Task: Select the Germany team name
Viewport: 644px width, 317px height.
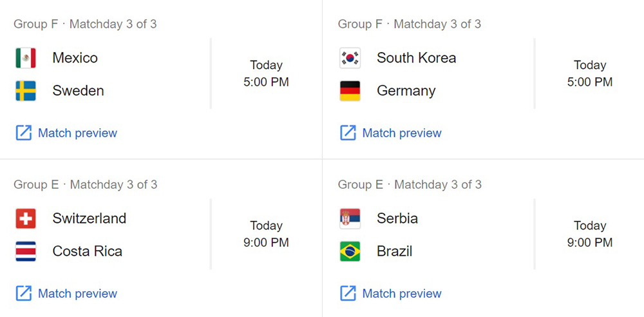Action: (406, 91)
